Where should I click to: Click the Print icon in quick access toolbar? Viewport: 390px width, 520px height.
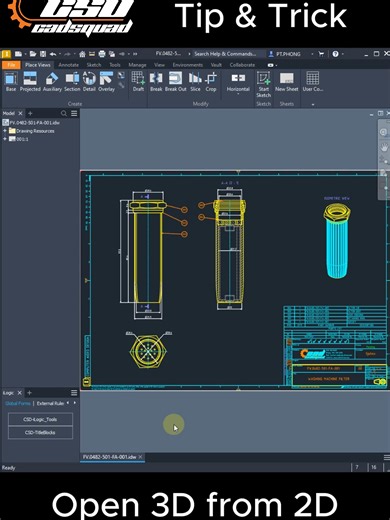(102, 54)
